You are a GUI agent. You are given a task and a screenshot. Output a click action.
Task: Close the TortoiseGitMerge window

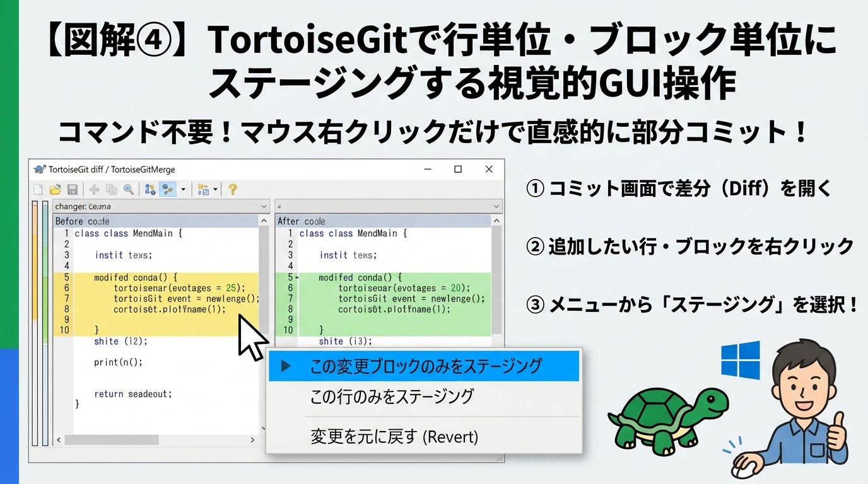489,170
